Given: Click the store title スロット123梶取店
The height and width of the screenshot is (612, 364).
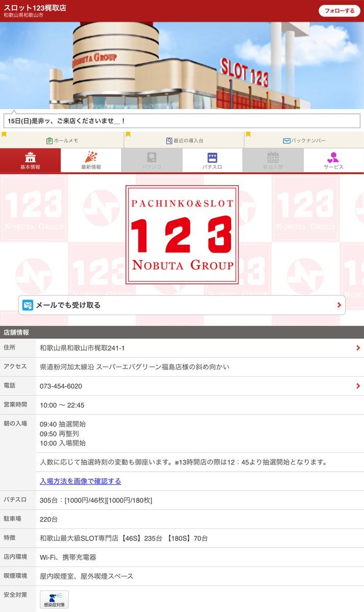Looking at the screenshot, I should pyautogui.click(x=35, y=8).
